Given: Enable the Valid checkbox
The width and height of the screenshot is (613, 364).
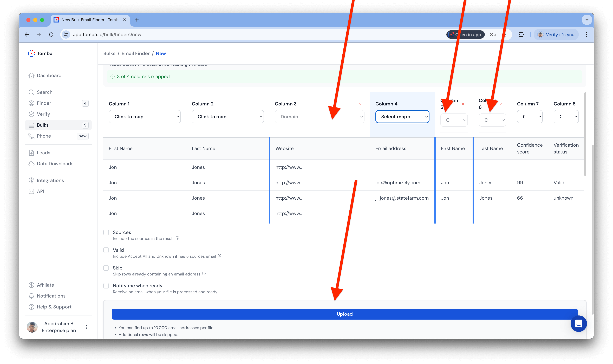Looking at the screenshot, I should point(106,250).
